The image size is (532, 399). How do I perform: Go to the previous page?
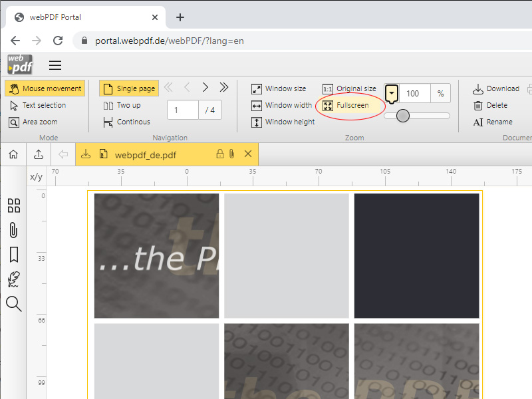[187, 88]
